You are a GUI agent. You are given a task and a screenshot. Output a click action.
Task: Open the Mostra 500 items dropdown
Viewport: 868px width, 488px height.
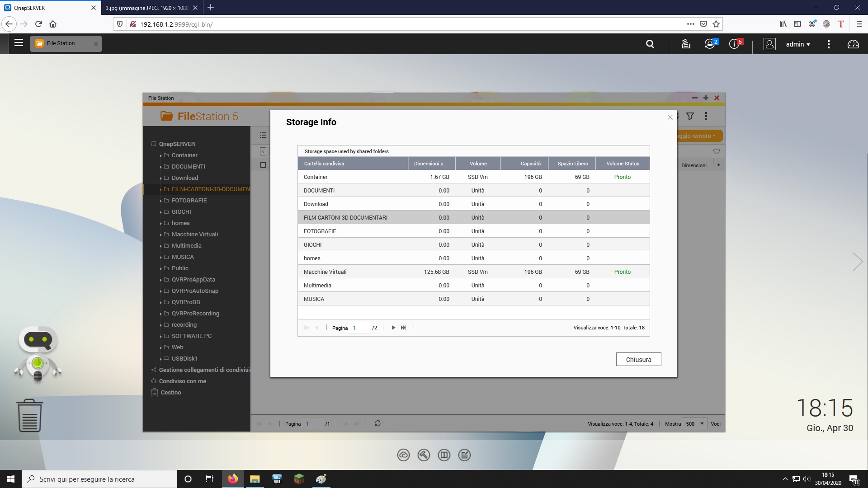coord(694,424)
